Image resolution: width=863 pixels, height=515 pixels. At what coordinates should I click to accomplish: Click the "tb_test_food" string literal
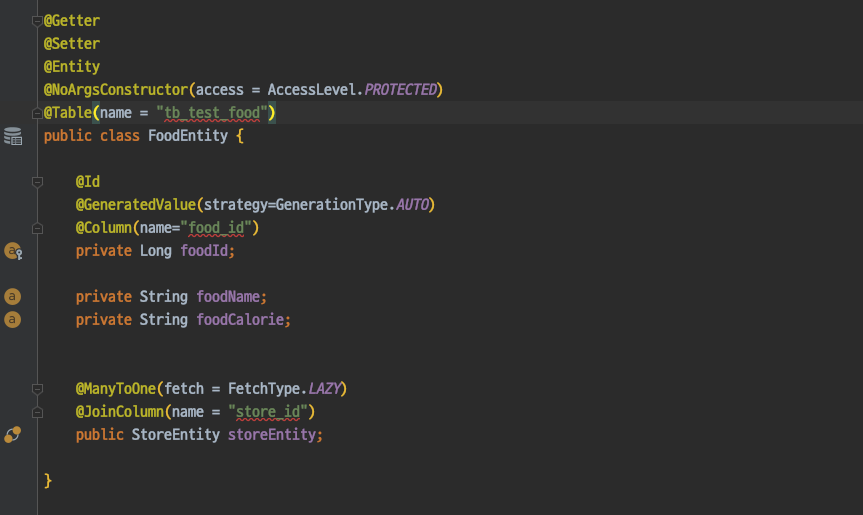tap(212, 113)
